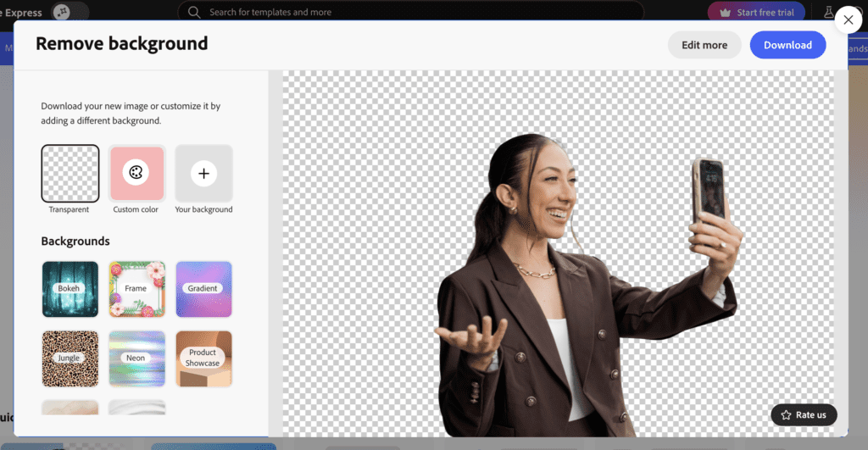The width and height of the screenshot is (868, 450).
Task: Start free trial with crown button
Action: point(757,12)
